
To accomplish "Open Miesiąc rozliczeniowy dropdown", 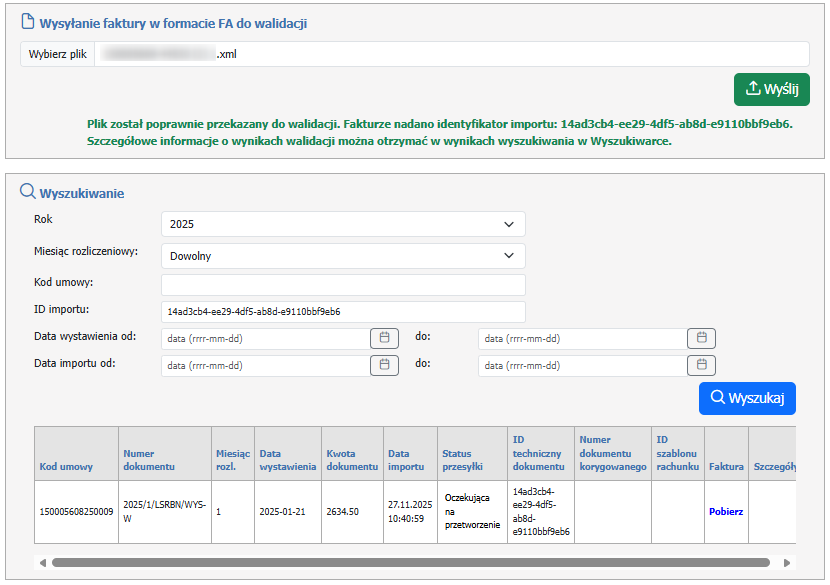I will (x=343, y=255).
